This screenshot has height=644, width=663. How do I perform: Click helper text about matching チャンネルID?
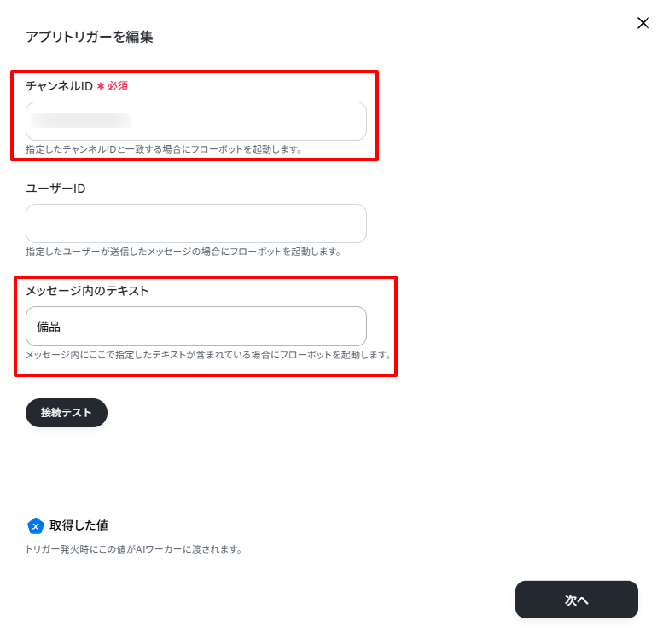pos(164,149)
